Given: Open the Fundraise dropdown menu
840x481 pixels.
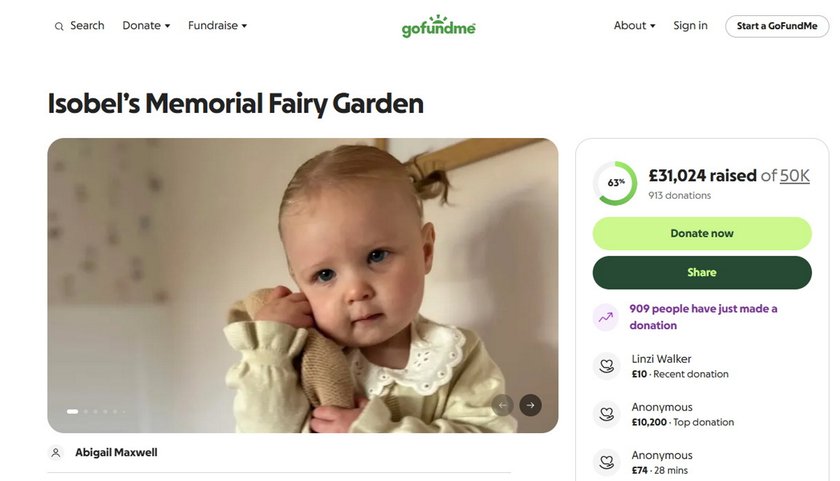Looking at the screenshot, I should [217, 26].
